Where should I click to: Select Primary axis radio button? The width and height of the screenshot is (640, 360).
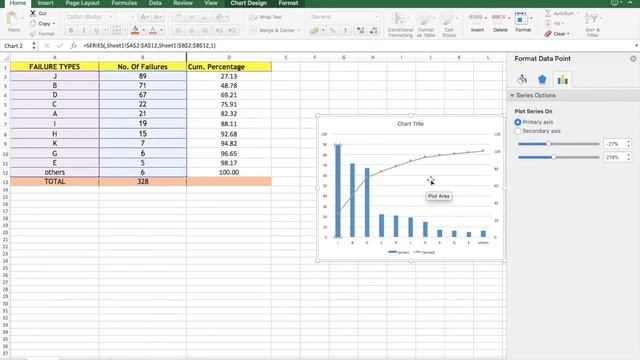coord(518,122)
